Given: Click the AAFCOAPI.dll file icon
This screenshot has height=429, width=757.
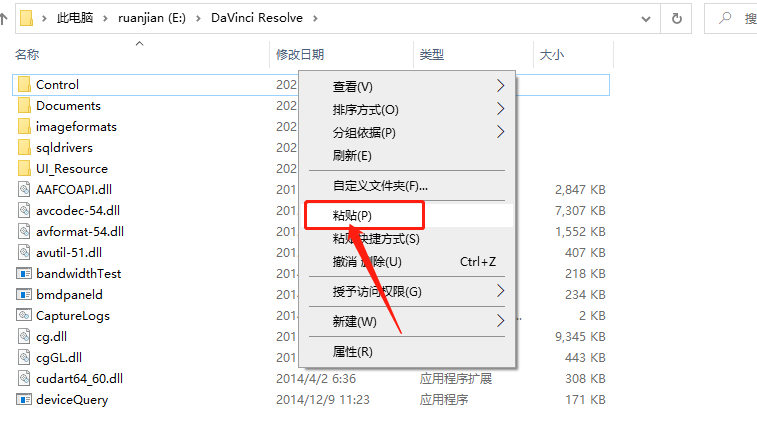Looking at the screenshot, I should tap(24, 189).
